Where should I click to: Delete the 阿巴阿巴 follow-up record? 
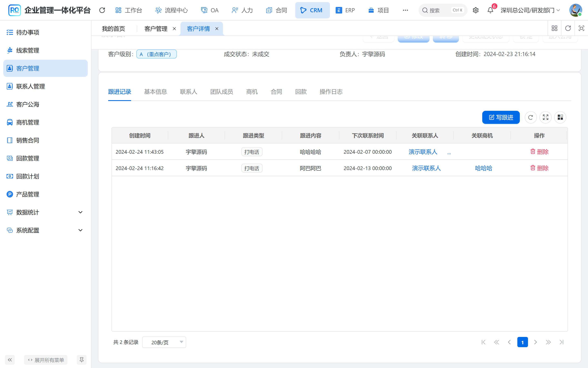click(x=539, y=168)
